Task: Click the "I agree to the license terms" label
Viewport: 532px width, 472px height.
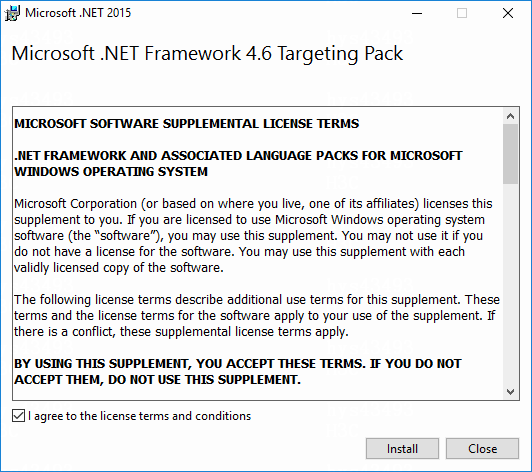Action: tap(139, 416)
